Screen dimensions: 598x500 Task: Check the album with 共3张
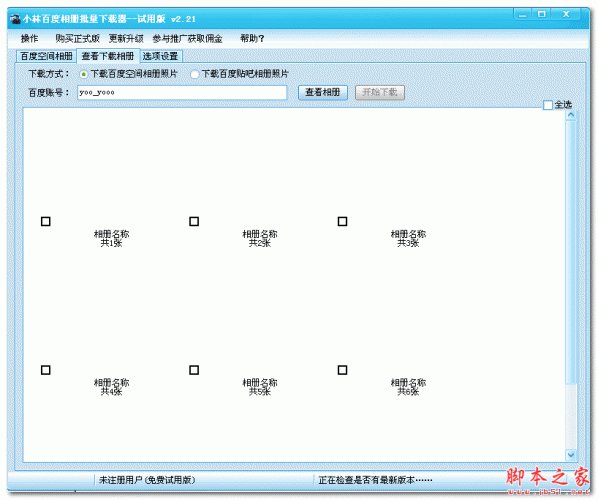(342, 221)
